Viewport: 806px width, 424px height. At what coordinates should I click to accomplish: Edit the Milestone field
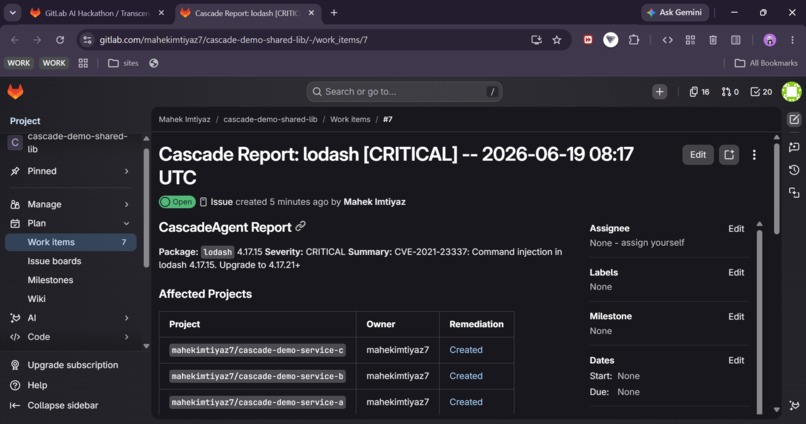tap(736, 317)
